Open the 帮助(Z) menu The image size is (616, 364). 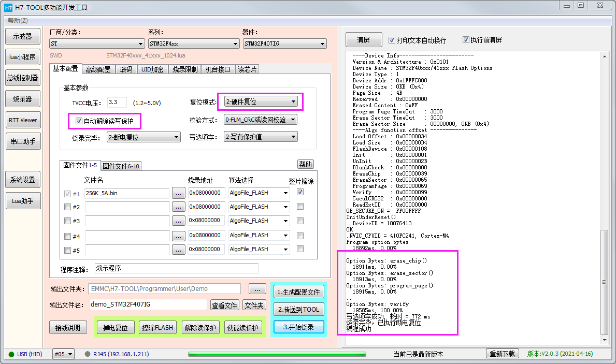18,20
